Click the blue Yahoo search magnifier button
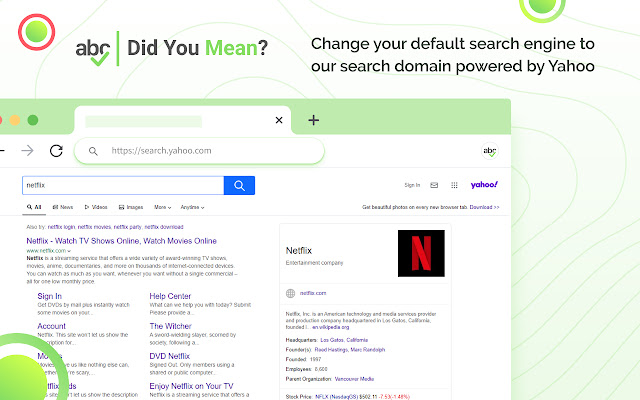 coord(239,185)
